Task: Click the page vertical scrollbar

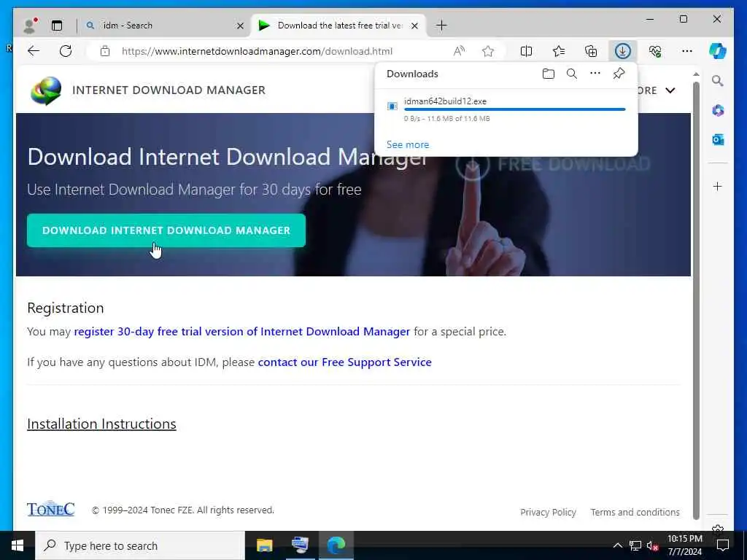Action: (x=696, y=300)
